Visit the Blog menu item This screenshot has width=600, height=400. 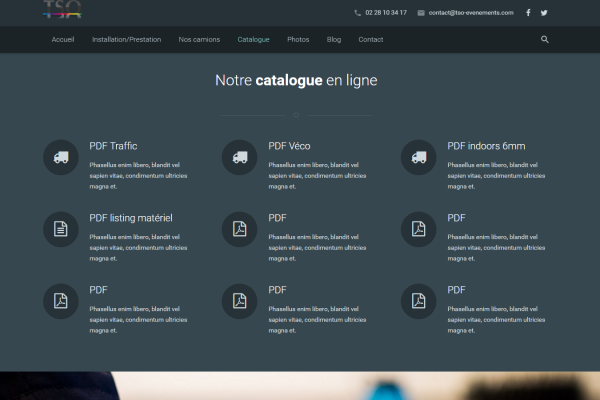tap(333, 39)
